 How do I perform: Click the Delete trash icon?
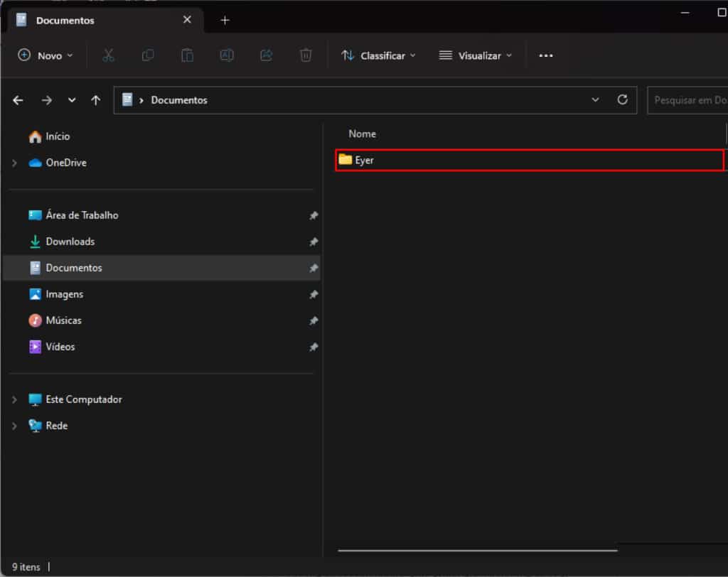click(x=306, y=55)
